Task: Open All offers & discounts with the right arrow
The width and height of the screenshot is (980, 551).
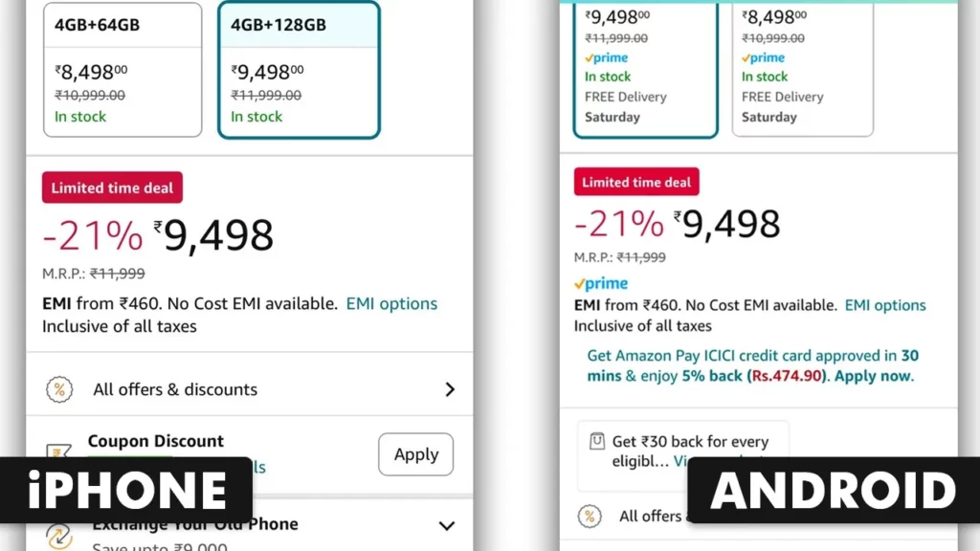Action: point(449,388)
